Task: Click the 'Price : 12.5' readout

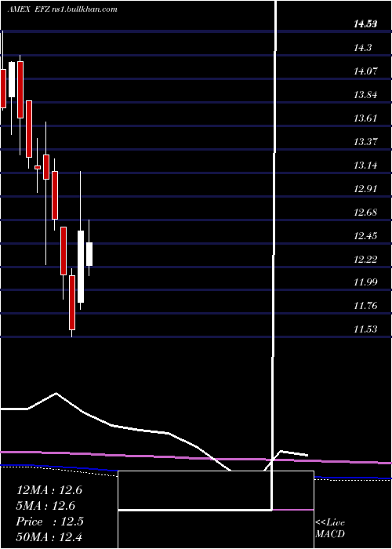Action: point(49,522)
